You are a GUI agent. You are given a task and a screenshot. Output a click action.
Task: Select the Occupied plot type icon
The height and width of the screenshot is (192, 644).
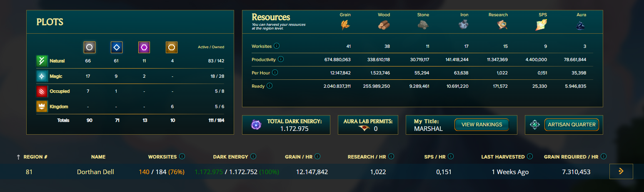click(x=42, y=91)
